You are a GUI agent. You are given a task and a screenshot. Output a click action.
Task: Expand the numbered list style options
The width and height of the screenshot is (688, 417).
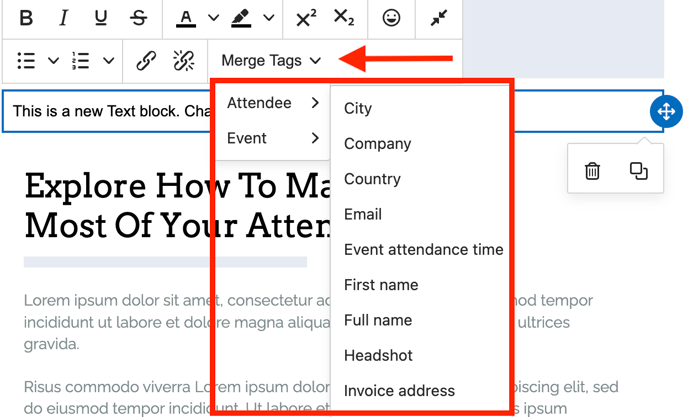[x=108, y=61]
